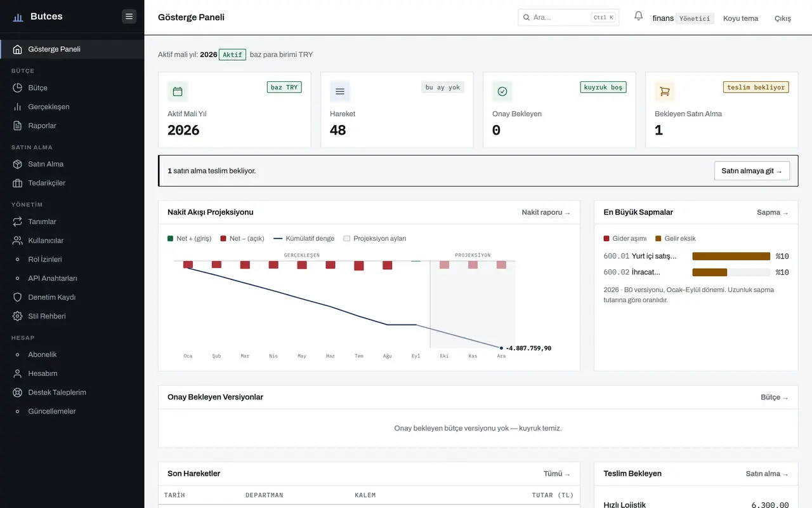The height and width of the screenshot is (508, 812).
Task: Click the Gerçekleşen bar chart icon
Action: pyautogui.click(x=18, y=107)
